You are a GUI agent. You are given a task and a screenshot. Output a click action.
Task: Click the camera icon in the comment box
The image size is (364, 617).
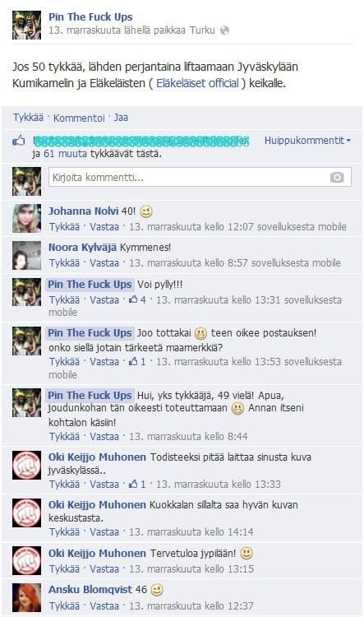pos(337,178)
